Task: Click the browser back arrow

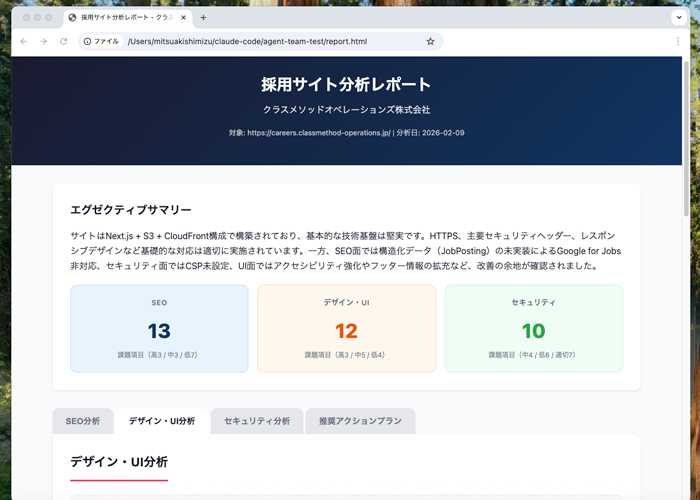Action: [23, 41]
